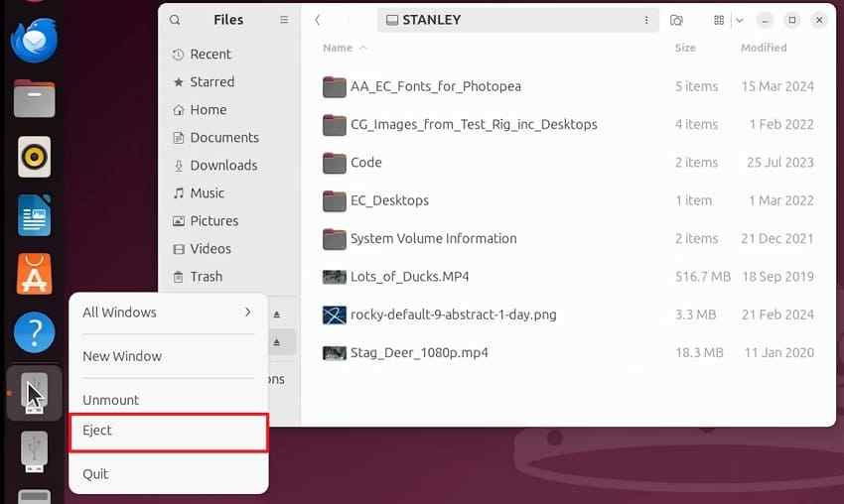Viewport: 844px width, 504px height.
Task: Open view options dropdown arrow
Action: [x=740, y=20]
